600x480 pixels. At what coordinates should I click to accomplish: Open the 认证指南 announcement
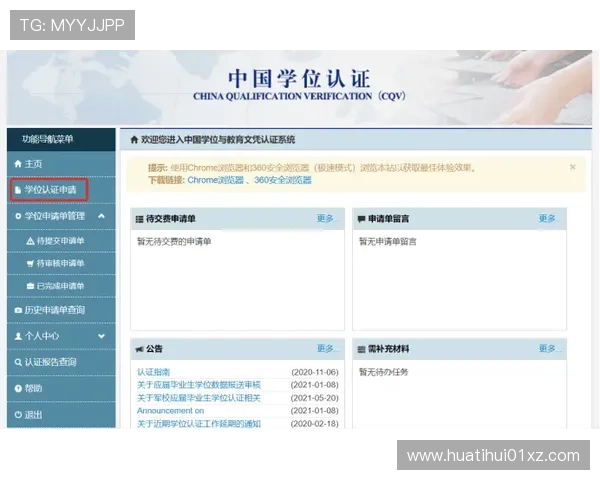point(153,372)
